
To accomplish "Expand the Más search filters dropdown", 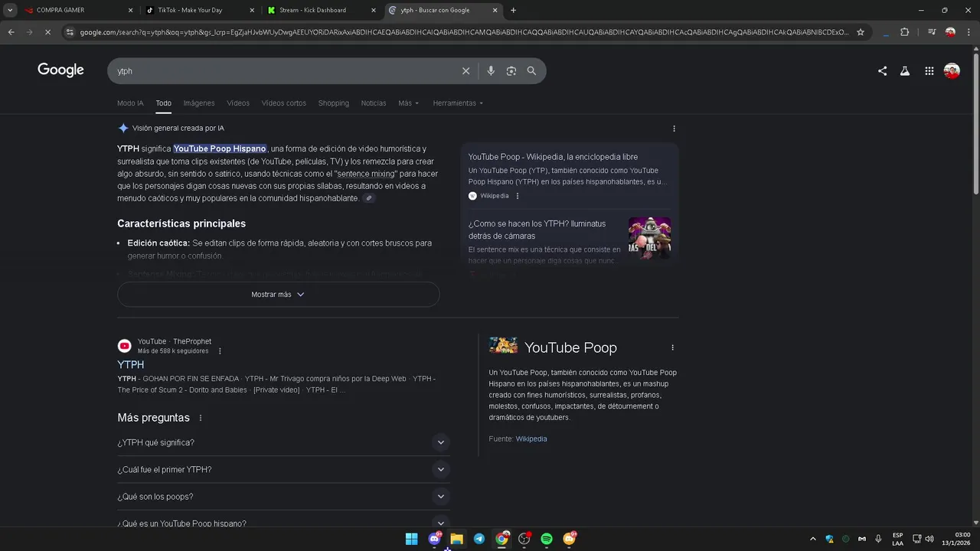I will (x=408, y=103).
